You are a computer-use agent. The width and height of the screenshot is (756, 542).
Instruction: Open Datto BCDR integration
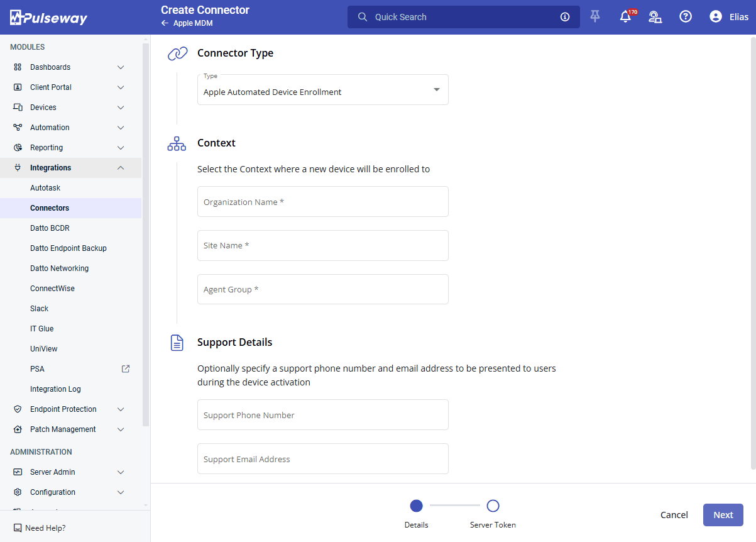pos(50,228)
